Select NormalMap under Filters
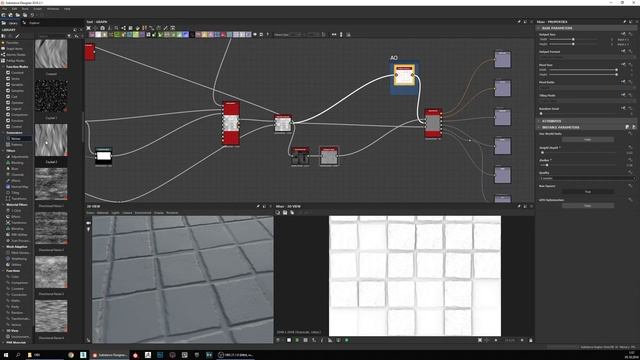640x360 pixels. (x=19, y=187)
